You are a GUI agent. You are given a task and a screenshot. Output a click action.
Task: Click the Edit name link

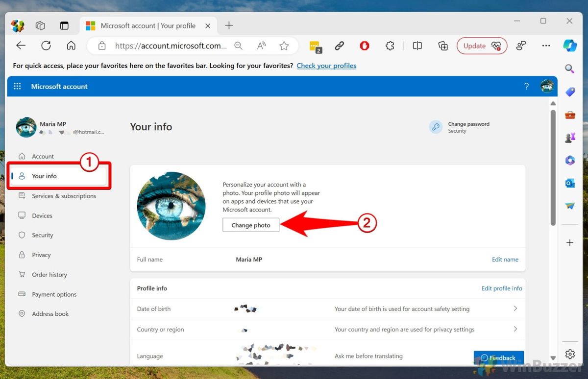point(505,260)
